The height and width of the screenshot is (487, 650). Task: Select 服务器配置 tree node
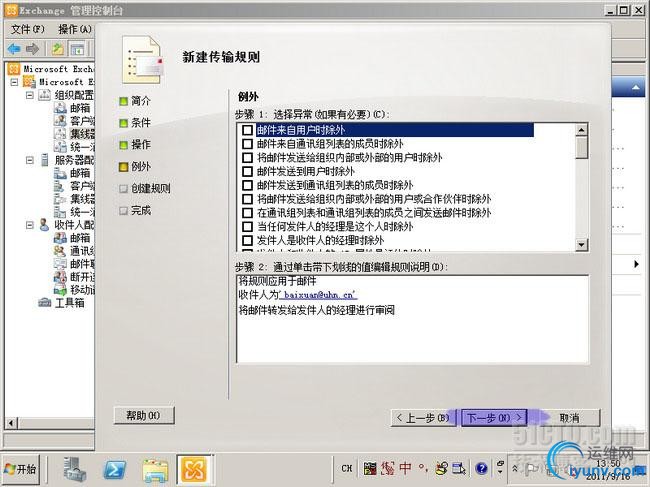pos(74,160)
